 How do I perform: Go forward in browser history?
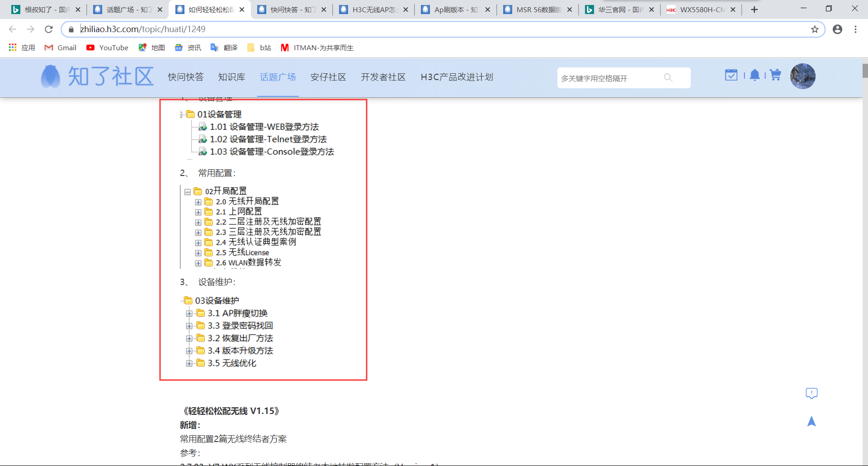[30, 29]
